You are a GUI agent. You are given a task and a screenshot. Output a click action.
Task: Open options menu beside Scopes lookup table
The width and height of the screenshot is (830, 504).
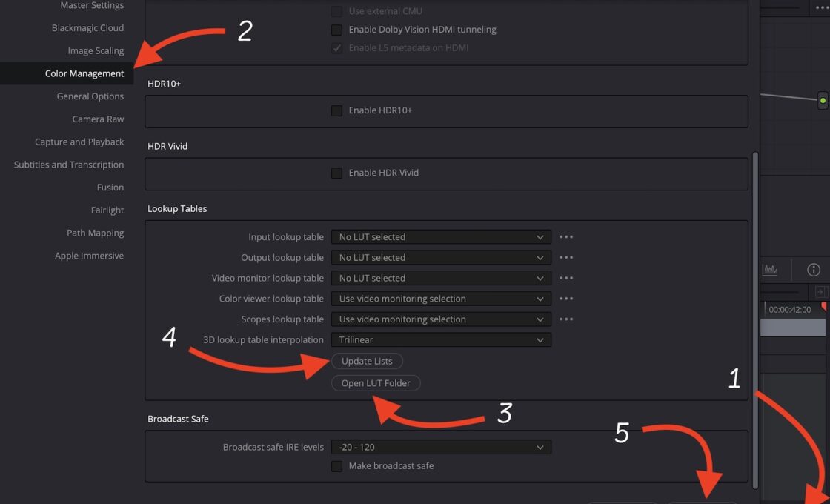pyautogui.click(x=566, y=319)
